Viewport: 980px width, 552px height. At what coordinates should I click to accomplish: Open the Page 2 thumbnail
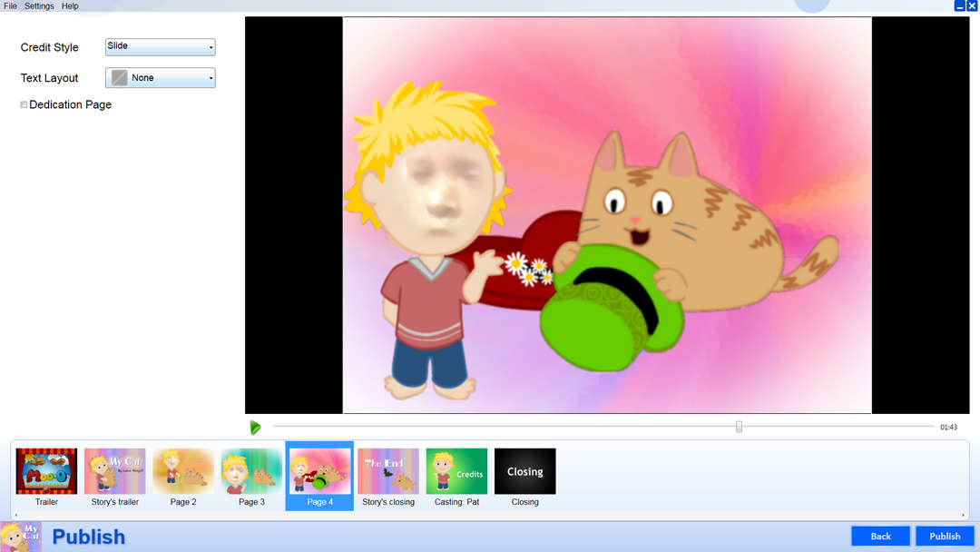(x=183, y=471)
